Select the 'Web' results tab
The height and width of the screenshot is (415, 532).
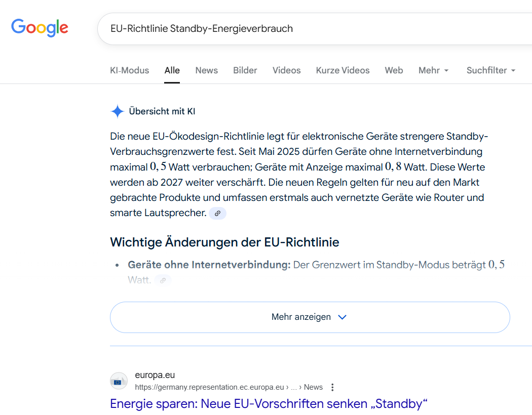(x=394, y=70)
